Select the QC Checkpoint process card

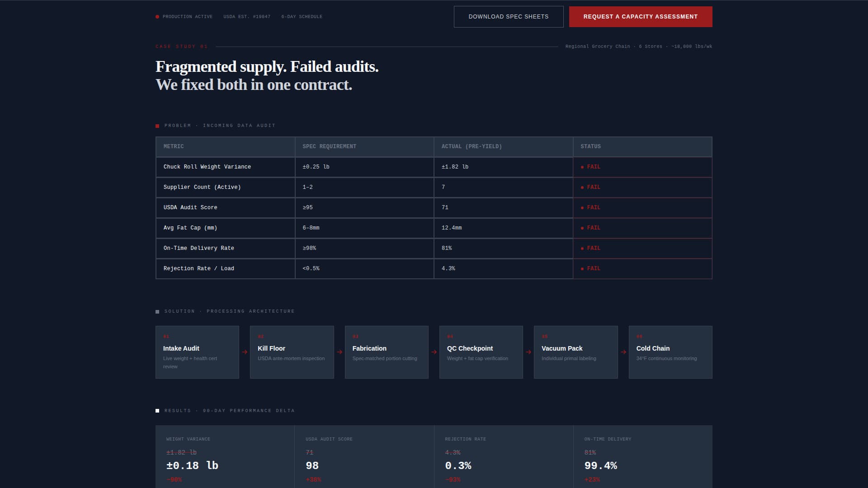coord(481,352)
